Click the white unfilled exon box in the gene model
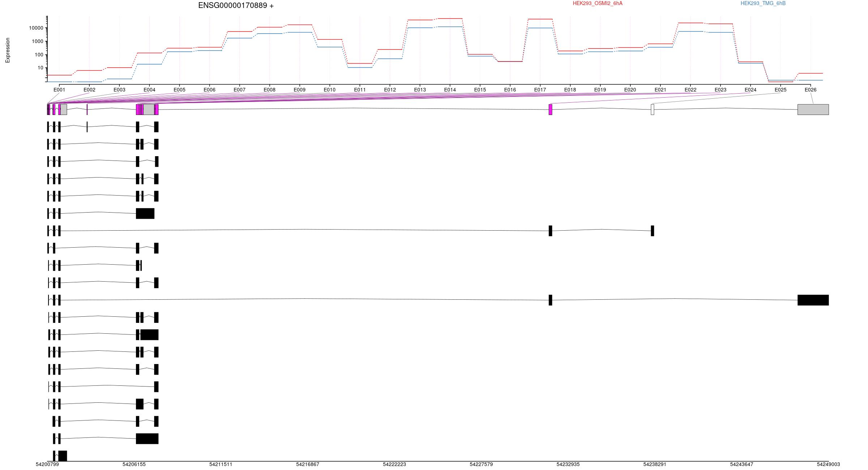The image size is (868, 470). pyautogui.click(x=652, y=110)
